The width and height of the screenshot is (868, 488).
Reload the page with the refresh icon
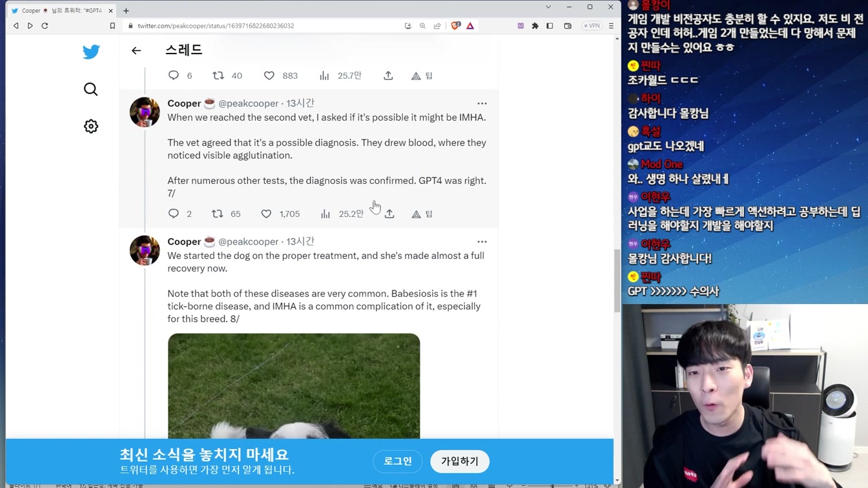[45, 26]
